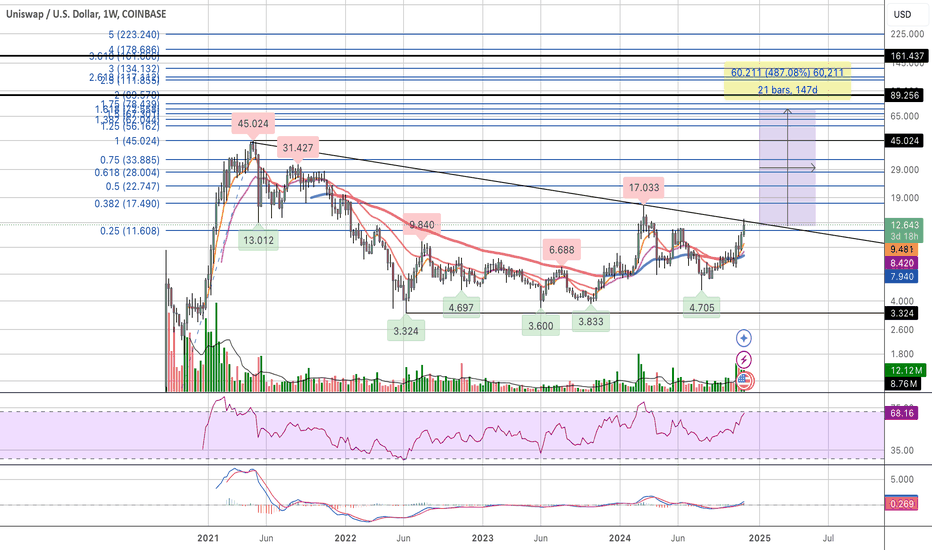
Task: Select the 161.437 black price label
Action: coord(907,56)
